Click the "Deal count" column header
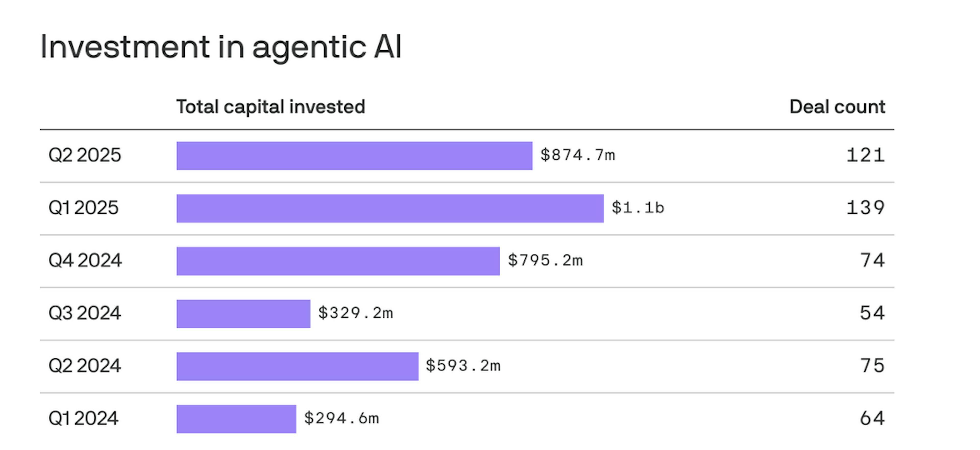 click(837, 107)
